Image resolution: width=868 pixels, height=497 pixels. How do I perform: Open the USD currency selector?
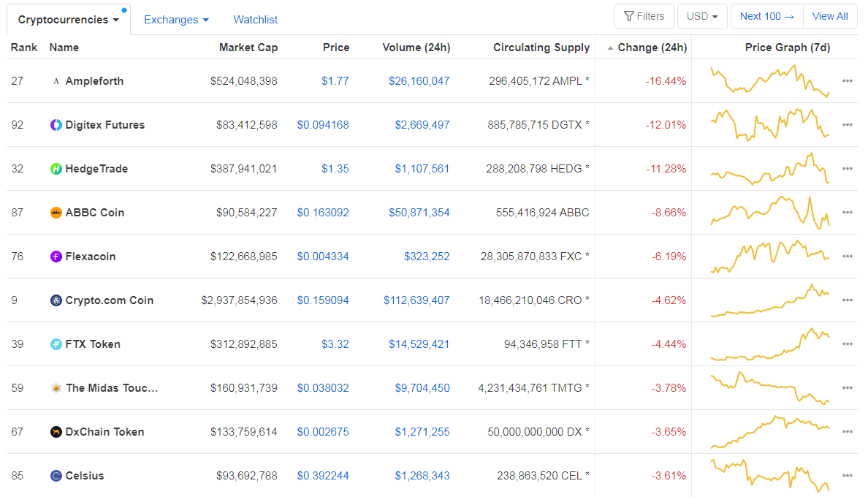pos(702,17)
